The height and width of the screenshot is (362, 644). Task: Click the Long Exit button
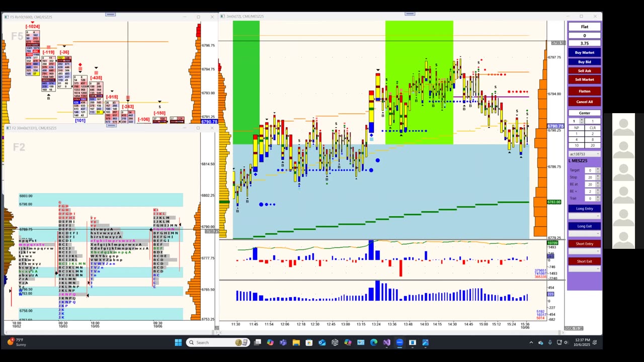point(584,226)
